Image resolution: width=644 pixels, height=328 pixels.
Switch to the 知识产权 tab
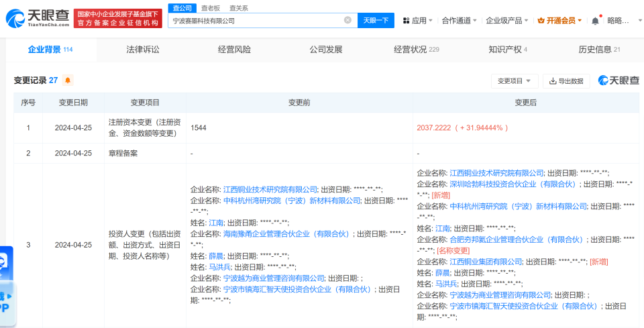tap(508, 50)
